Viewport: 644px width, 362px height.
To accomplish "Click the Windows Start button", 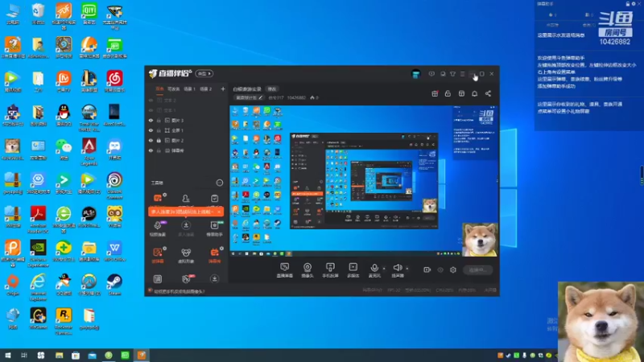I will click(x=7, y=355).
